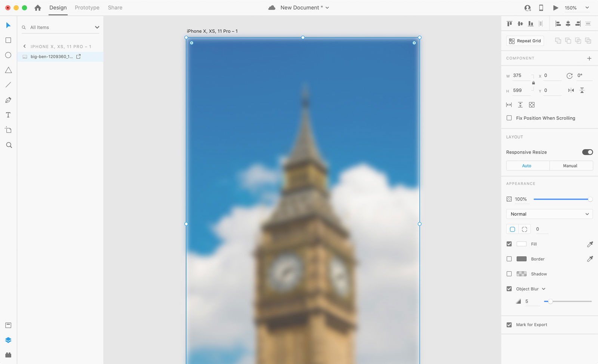Start the desktop preview play button
Screen dimensions: 598x364
click(x=556, y=8)
